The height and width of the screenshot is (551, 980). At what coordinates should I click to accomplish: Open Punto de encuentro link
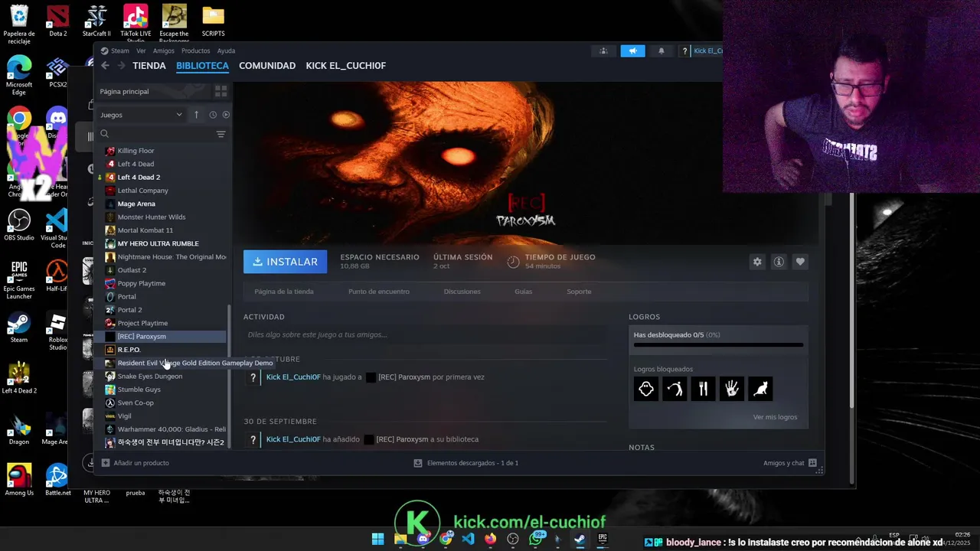pyautogui.click(x=379, y=292)
